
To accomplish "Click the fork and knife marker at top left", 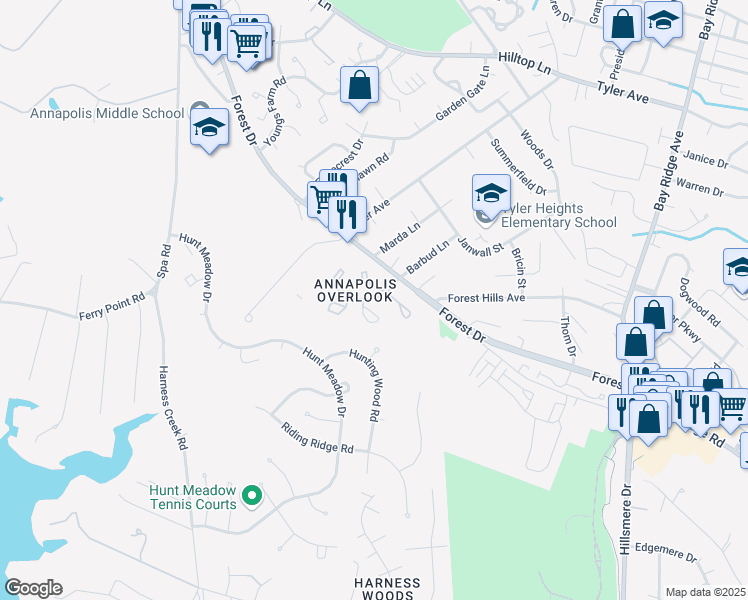I will [211, 37].
